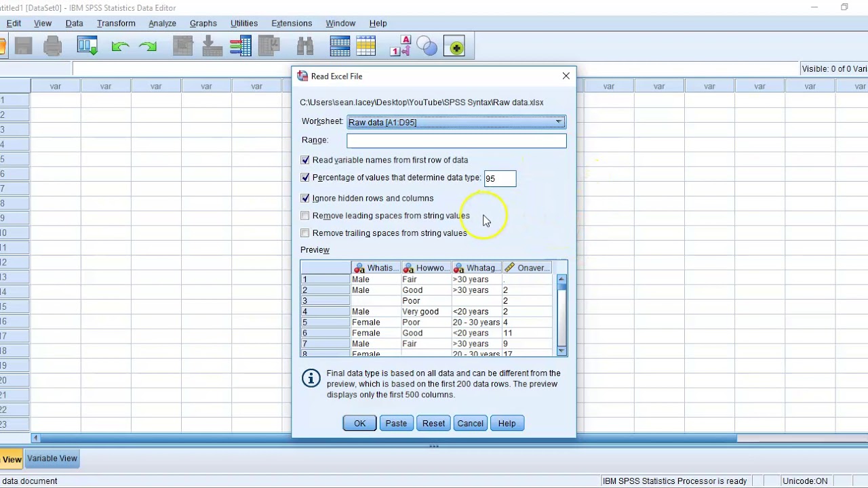
Task: Click the Help button in the dialog
Action: click(507, 423)
